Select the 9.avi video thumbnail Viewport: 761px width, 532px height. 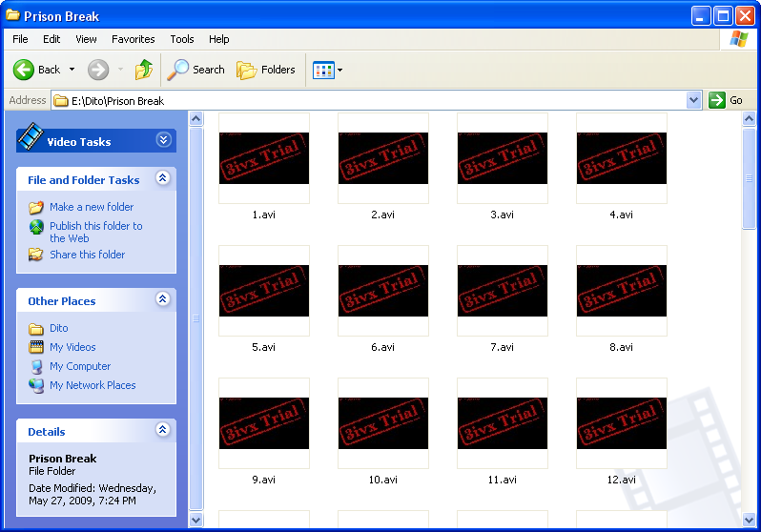264,423
